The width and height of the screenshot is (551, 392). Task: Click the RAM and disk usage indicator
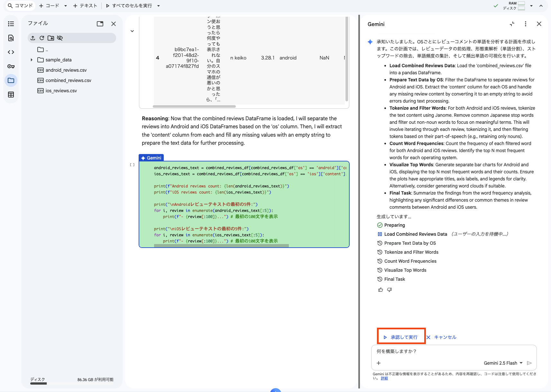pyautogui.click(x=514, y=6)
